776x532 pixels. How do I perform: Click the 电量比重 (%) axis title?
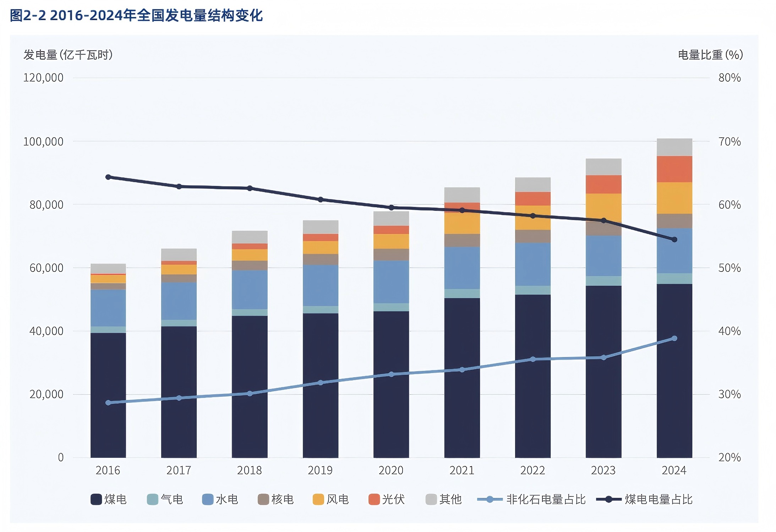click(x=710, y=55)
